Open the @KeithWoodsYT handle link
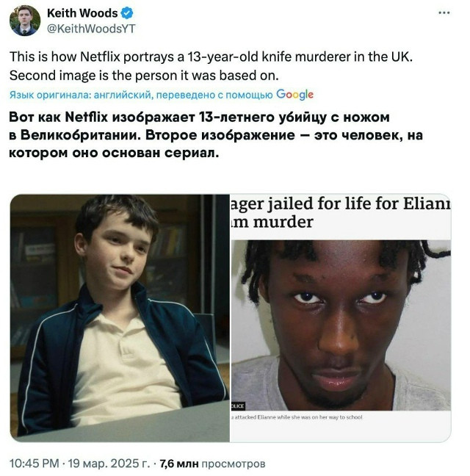This screenshot has width=470, height=476. pyautogui.click(x=91, y=29)
